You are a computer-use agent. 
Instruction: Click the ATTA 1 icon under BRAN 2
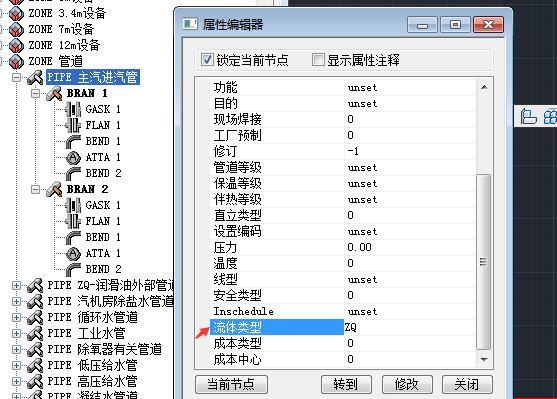(x=73, y=253)
